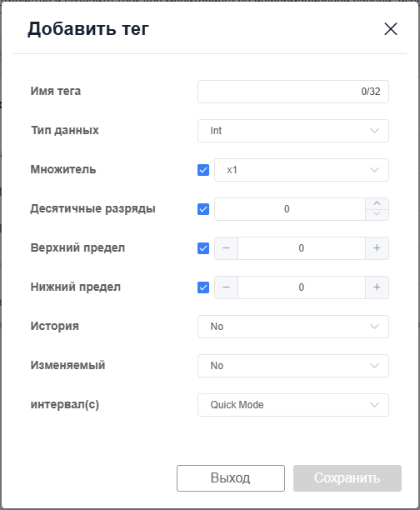Open the Тип данных dropdown
Viewport: 420px width, 510px height.
click(x=292, y=131)
